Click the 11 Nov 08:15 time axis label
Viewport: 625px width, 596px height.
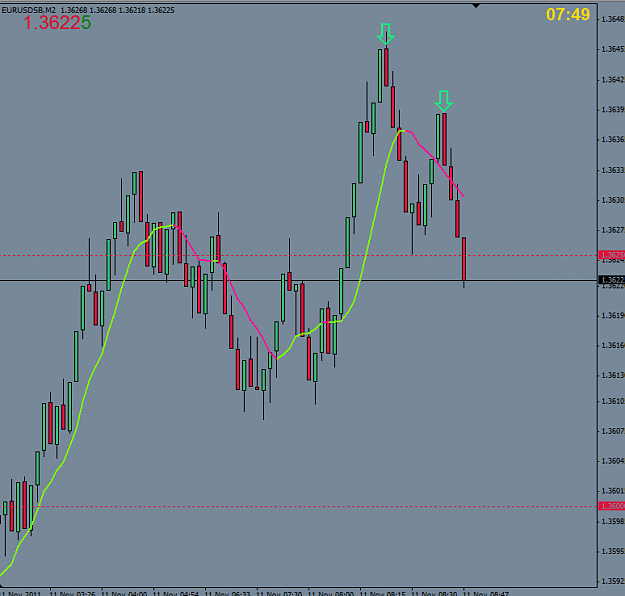383,593
